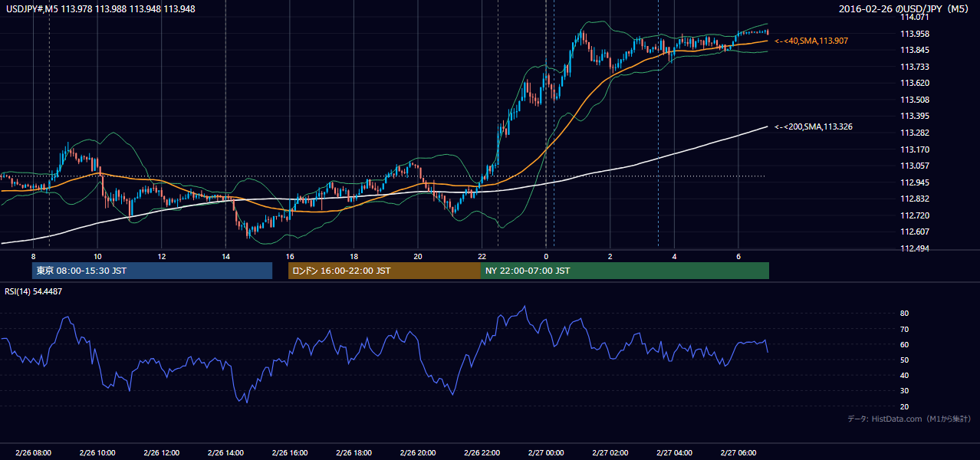Click RSI scale value 80
Screen dimensions: 980x460
tap(905, 314)
